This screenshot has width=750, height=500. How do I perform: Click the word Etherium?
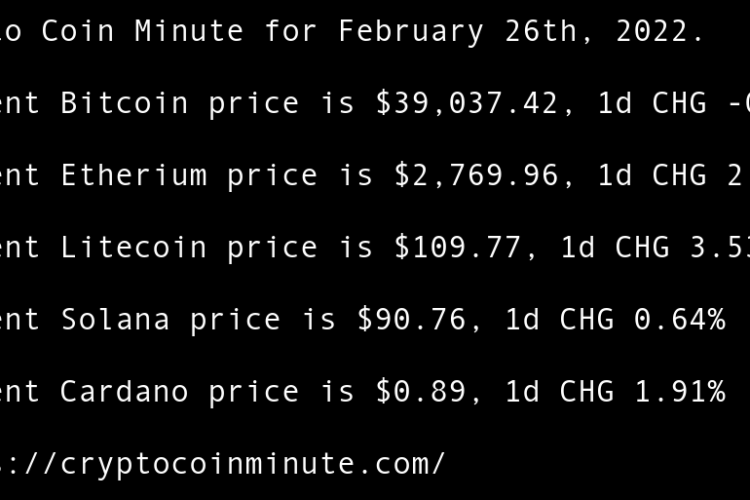(x=134, y=175)
